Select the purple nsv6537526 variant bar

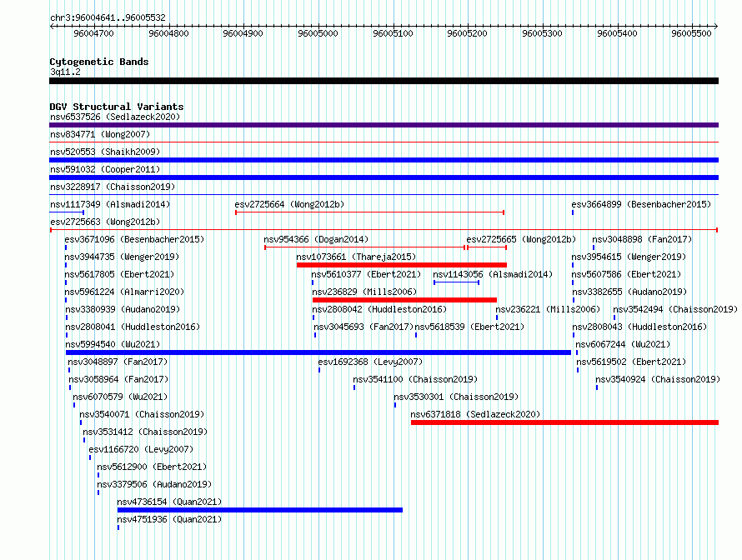pos(384,125)
